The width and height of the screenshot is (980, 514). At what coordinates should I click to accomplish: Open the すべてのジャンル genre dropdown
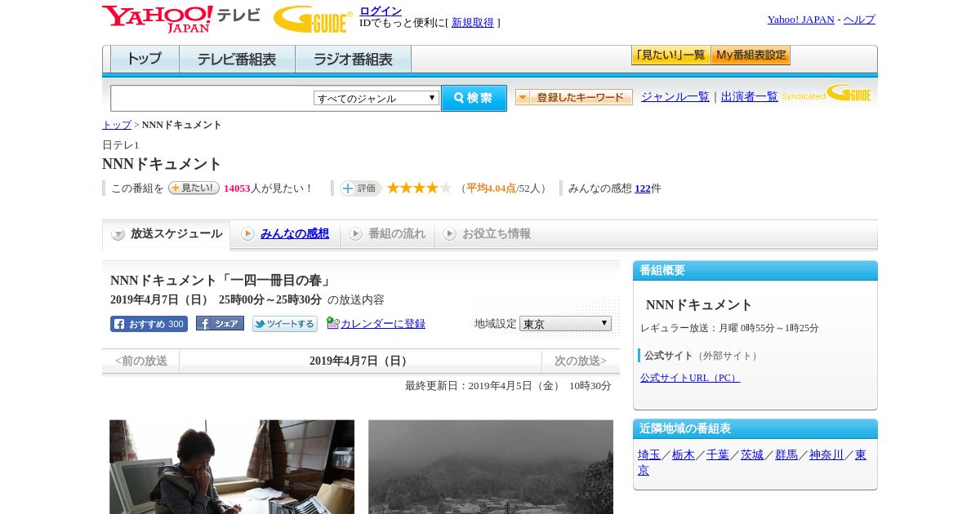tap(376, 98)
